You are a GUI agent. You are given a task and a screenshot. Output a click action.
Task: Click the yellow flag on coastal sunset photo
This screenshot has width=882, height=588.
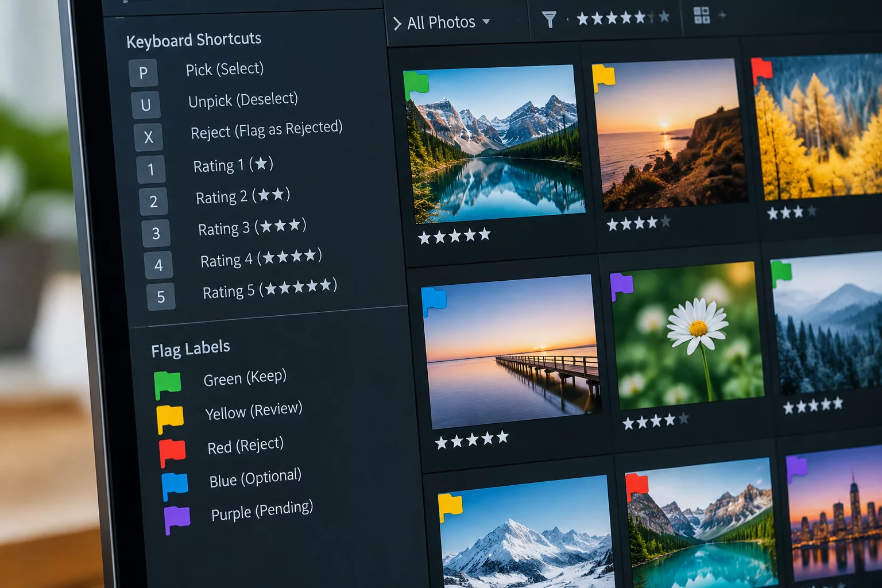point(604,78)
